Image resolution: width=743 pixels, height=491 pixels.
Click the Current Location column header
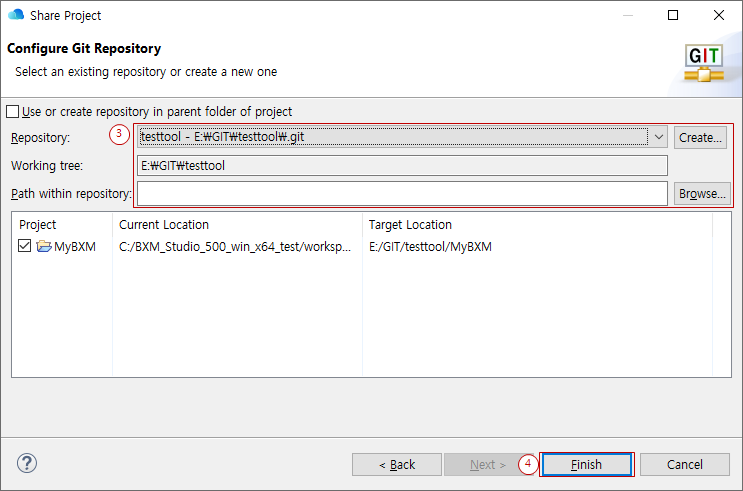click(164, 225)
